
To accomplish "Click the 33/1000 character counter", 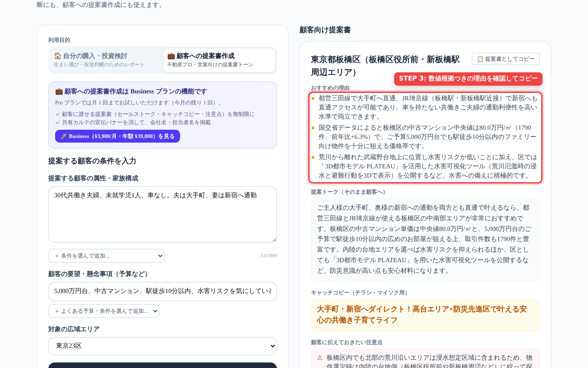I will pos(269,256).
